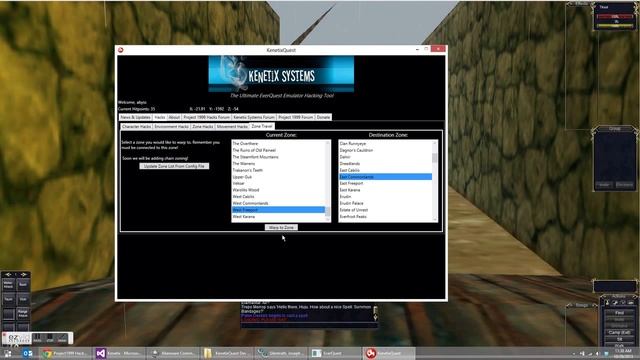
Task: Click Destination Zone list scroll down arrow
Action: [435, 220]
